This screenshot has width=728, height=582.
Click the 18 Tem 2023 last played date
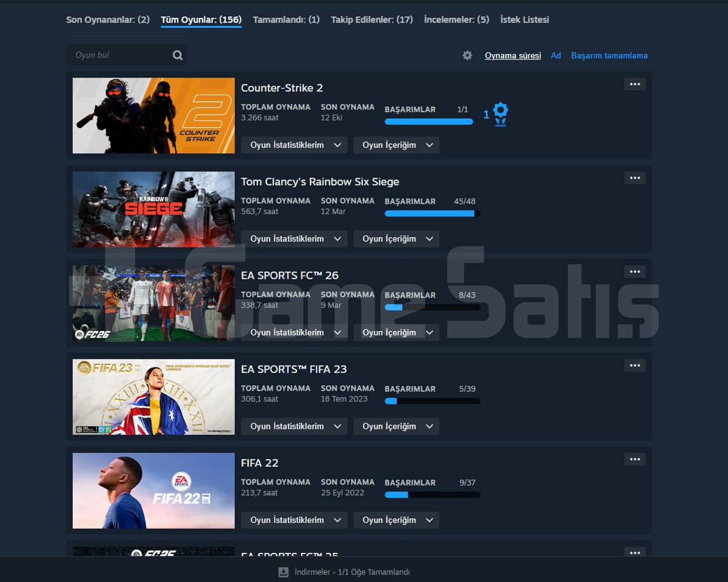coord(344,399)
